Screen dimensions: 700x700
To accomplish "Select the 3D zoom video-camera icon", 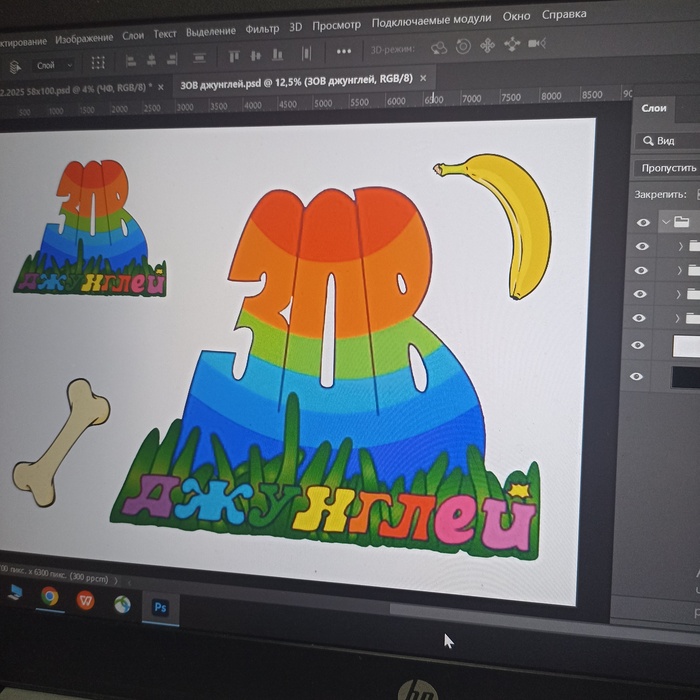I will (x=537, y=43).
